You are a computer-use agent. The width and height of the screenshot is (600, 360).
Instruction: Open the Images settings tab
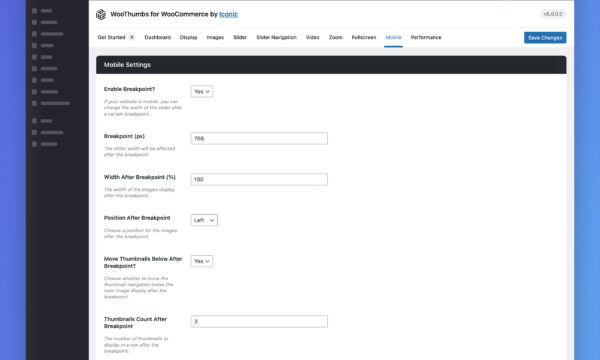215,37
